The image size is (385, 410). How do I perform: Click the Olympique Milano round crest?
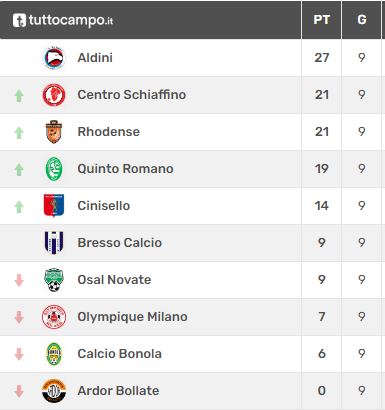tap(54, 317)
